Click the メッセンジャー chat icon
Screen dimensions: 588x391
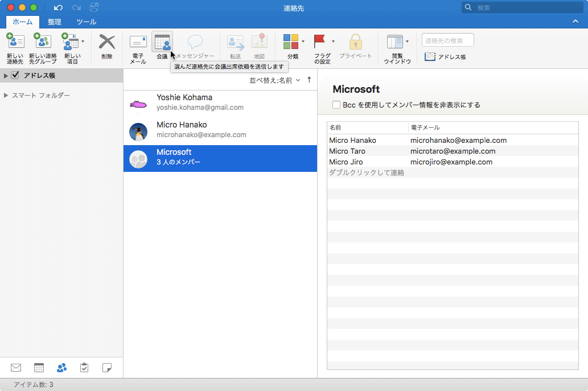point(195,42)
